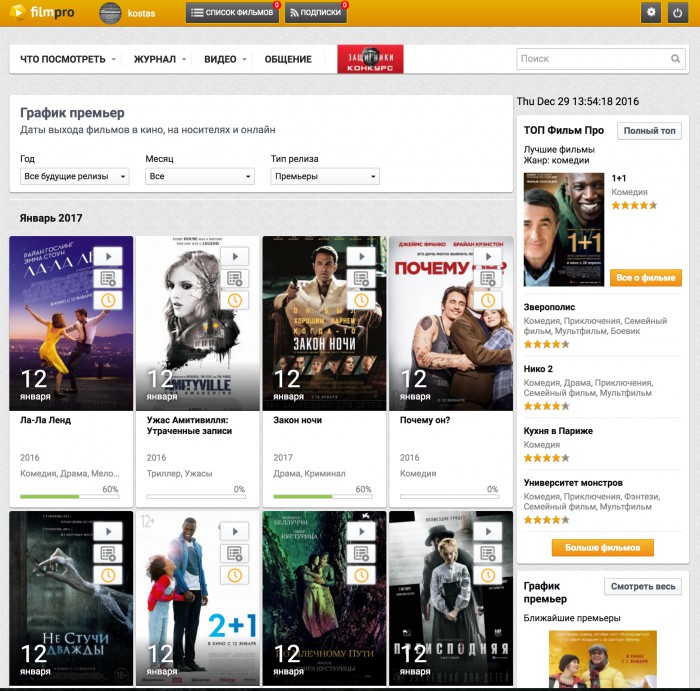Screen dimensions: 700x691
Task: Open the Год dropdown
Action: coord(75,176)
